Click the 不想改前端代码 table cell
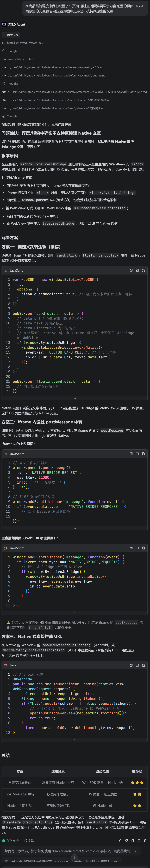Viewport: 150px width, 868px height. [58, 806]
